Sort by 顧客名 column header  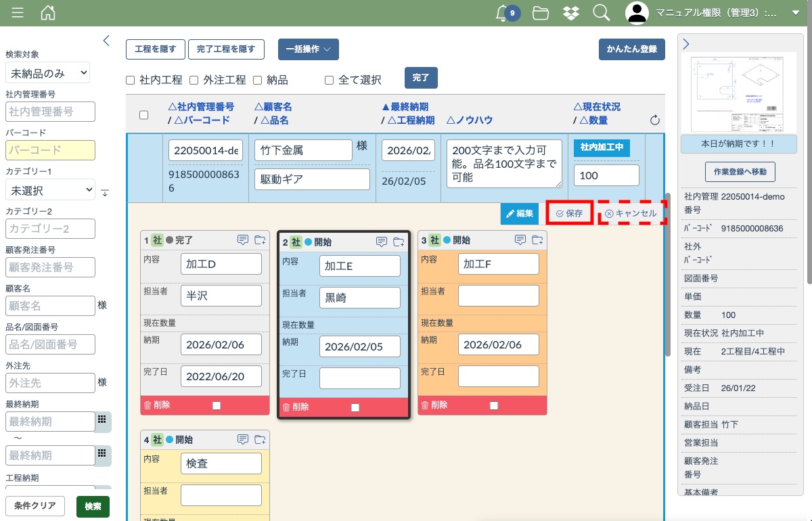pyautogui.click(x=273, y=107)
